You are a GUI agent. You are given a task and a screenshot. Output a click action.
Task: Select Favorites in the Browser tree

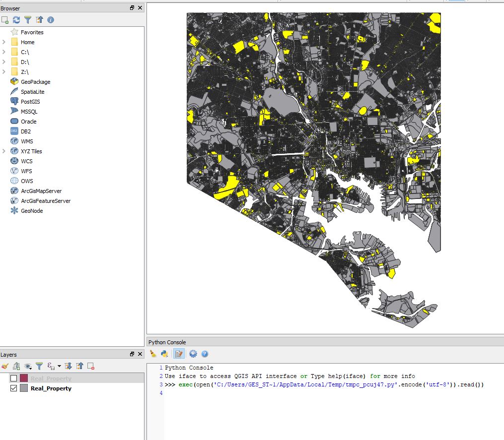(32, 32)
